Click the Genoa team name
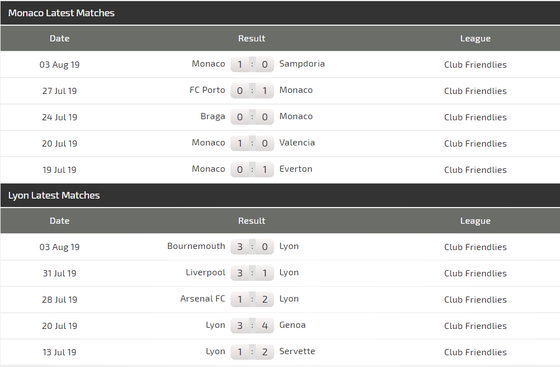560x367 pixels. (292, 325)
